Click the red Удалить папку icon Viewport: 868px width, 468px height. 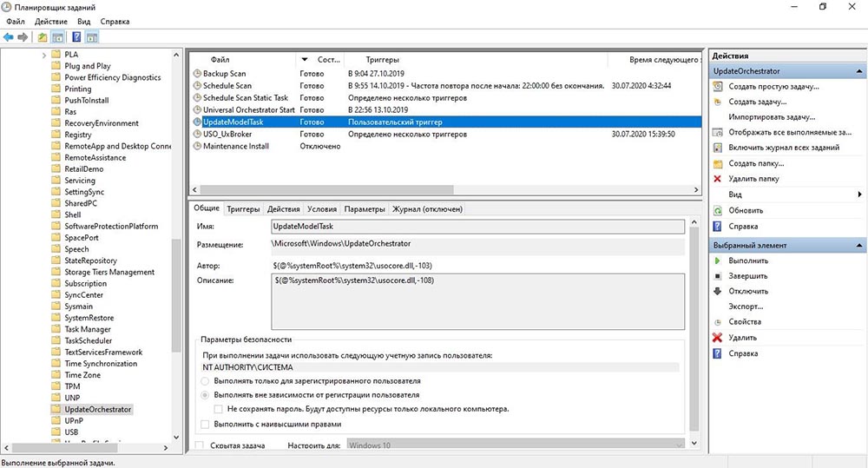[x=717, y=179]
